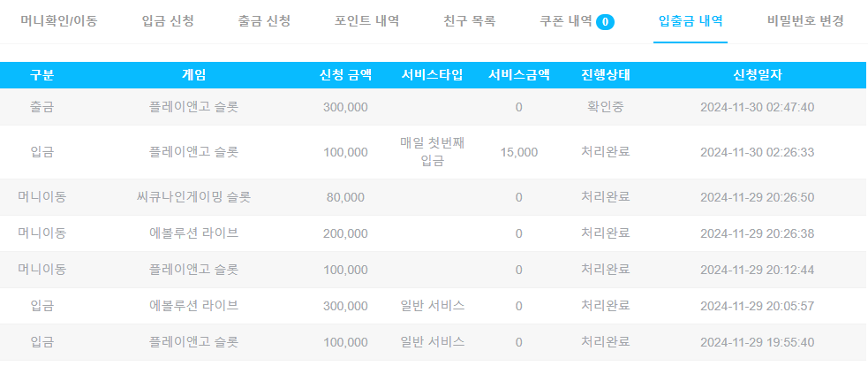Click date 2024-11-29 20:26:50
868x366 pixels.
pyautogui.click(x=758, y=197)
